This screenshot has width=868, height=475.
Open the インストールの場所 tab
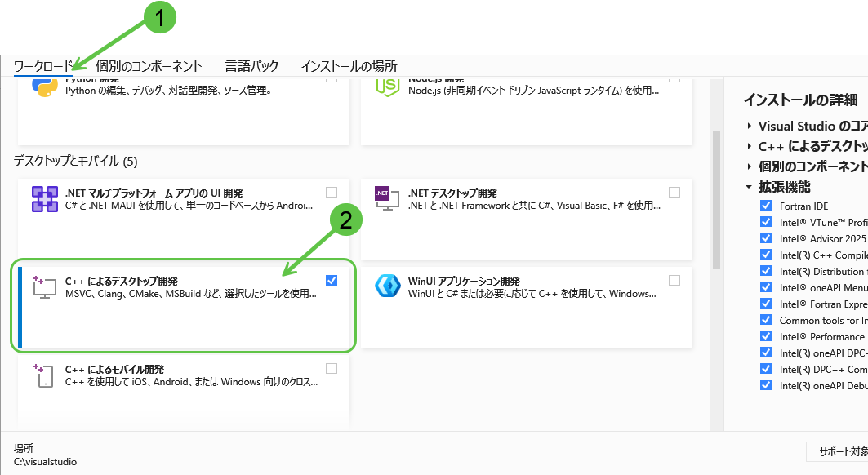coord(349,66)
